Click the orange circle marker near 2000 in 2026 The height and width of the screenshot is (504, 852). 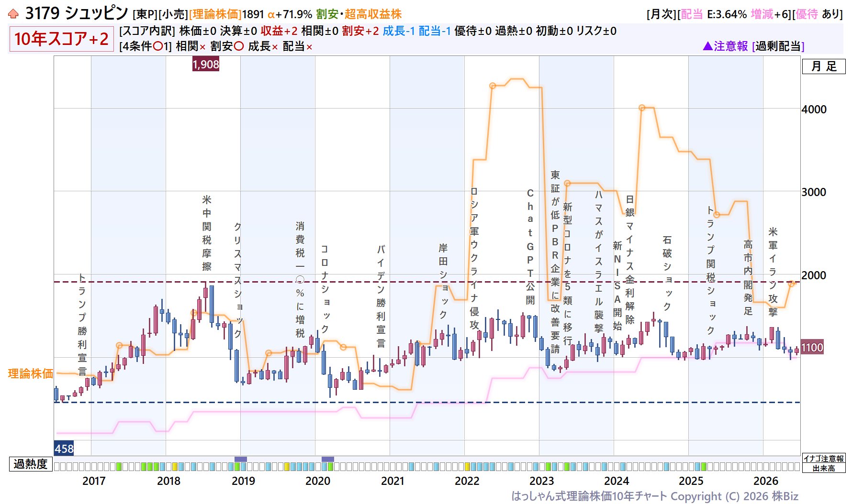[791, 284]
